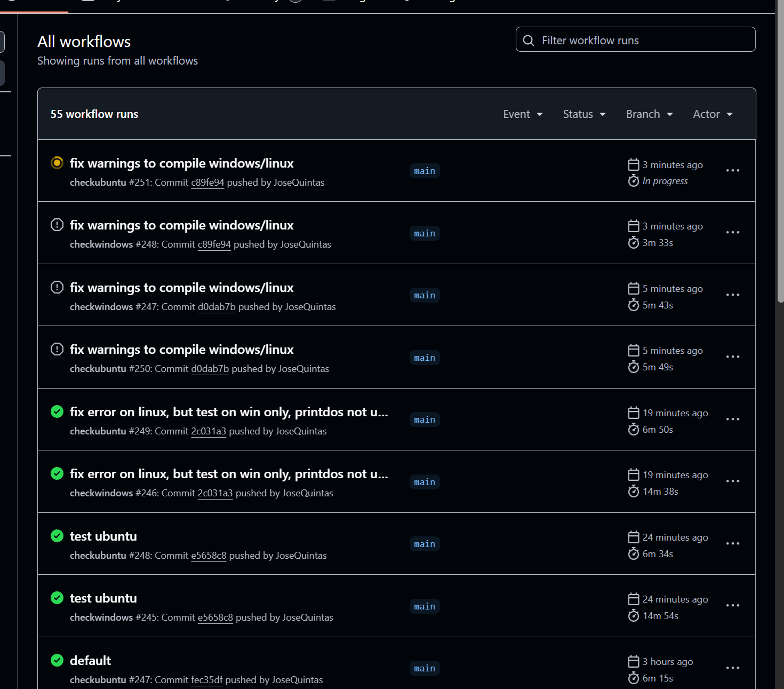Click the green success icon for checkubuntu #249
784x689 pixels.
(57, 411)
